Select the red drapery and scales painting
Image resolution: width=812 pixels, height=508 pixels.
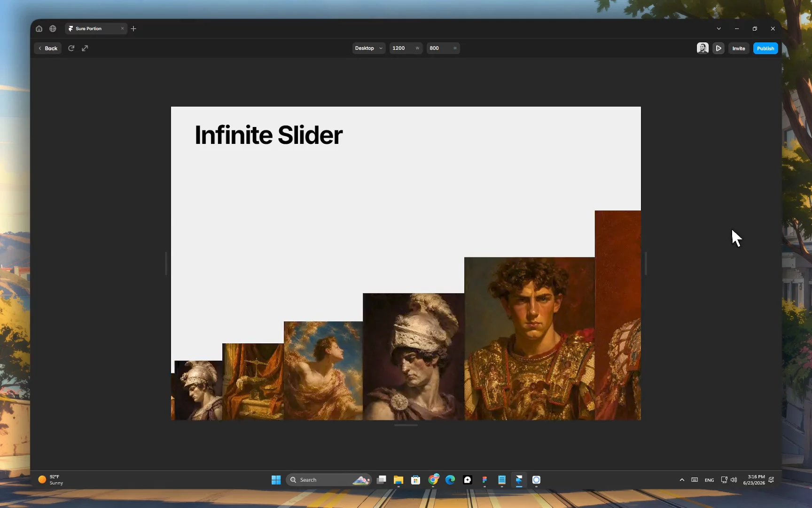point(253,381)
